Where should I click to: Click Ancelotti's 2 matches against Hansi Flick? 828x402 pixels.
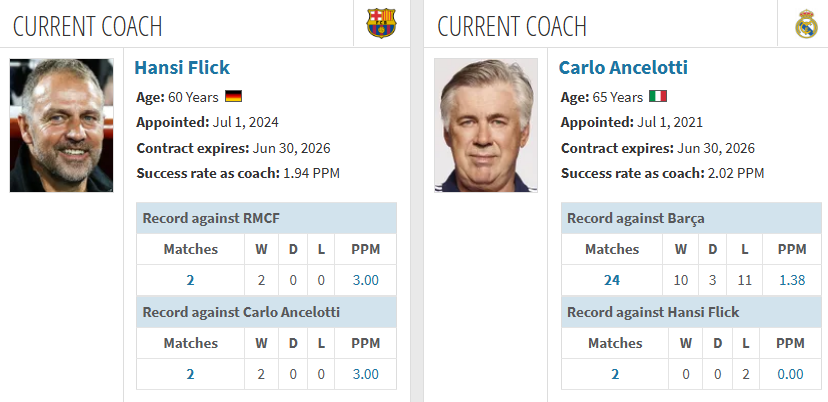coord(615,374)
